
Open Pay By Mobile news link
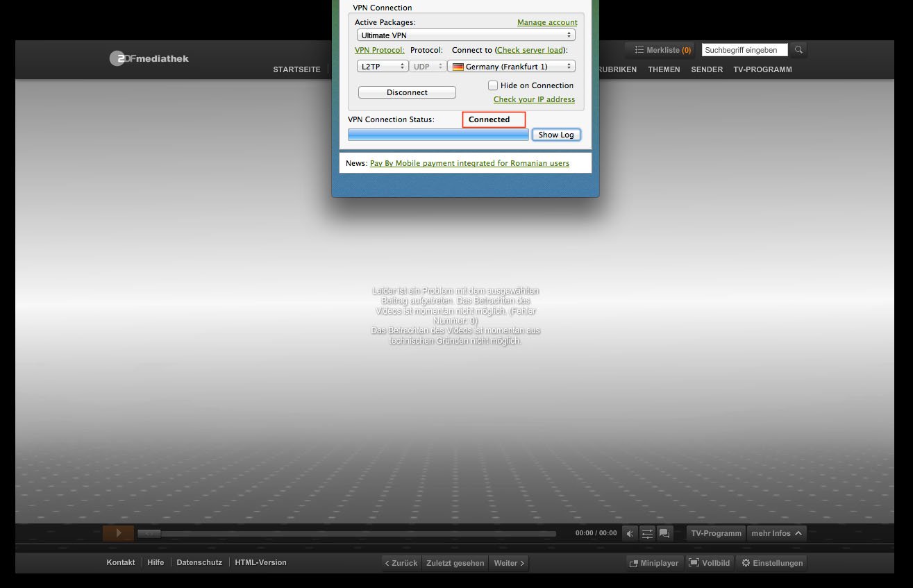pyautogui.click(x=469, y=163)
